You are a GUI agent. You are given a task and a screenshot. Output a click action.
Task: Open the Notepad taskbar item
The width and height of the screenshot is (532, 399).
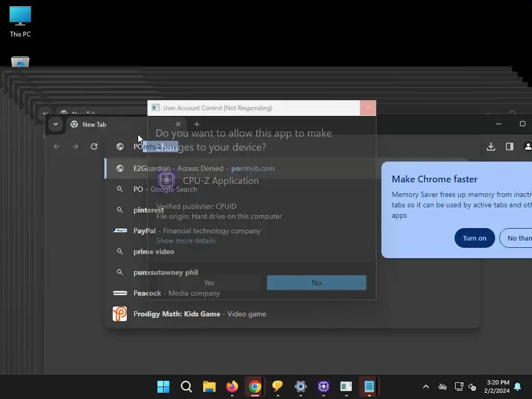[369, 387]
